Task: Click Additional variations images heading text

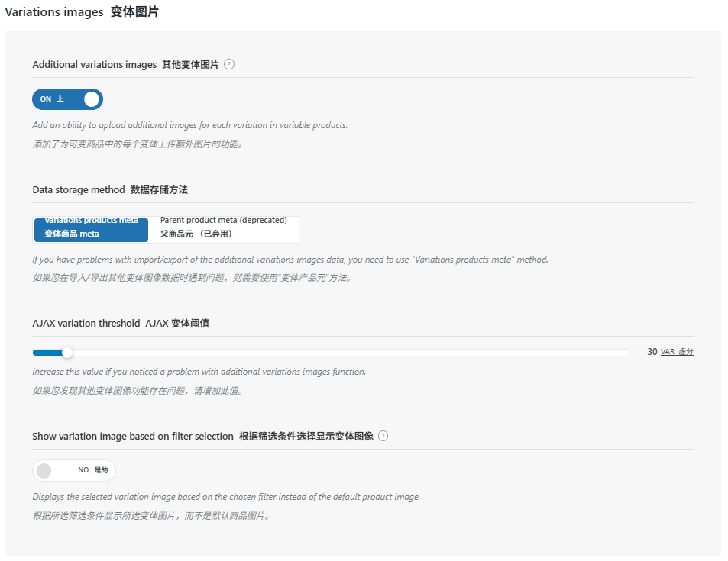Action: pyautogui.click(x=125, y=65)
